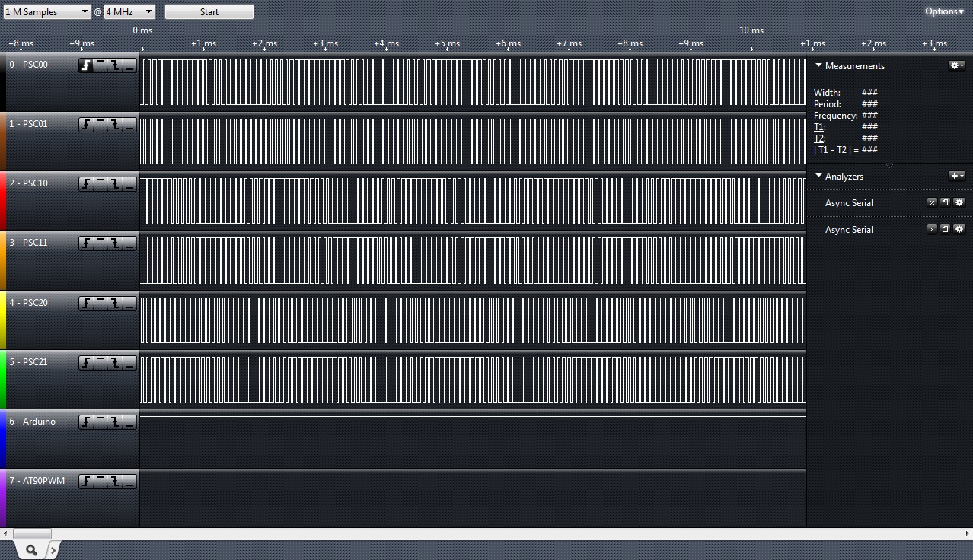Set high level trigger on AT90PWM channel
The height and width of the screenshot is (560, 973).
click(100, 482)
